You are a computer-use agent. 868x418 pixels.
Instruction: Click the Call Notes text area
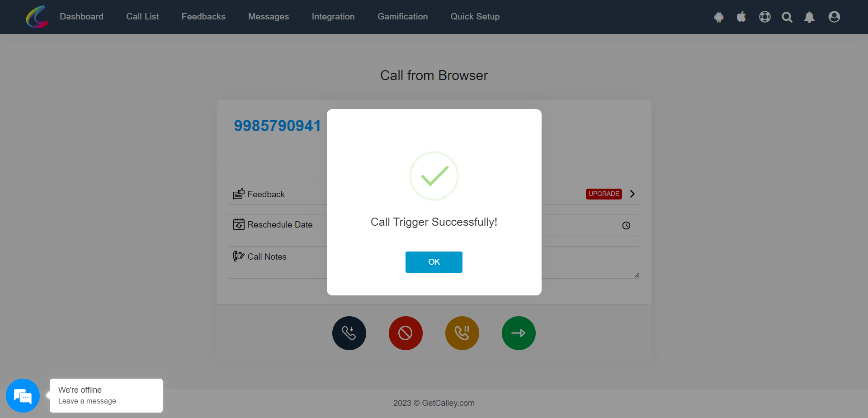[434, 262]
